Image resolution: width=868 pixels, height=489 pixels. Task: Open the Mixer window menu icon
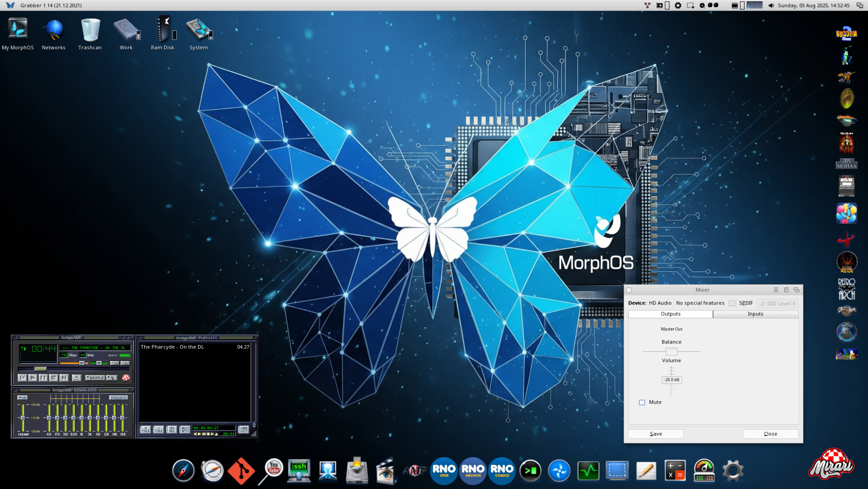[x=776, y=290]
